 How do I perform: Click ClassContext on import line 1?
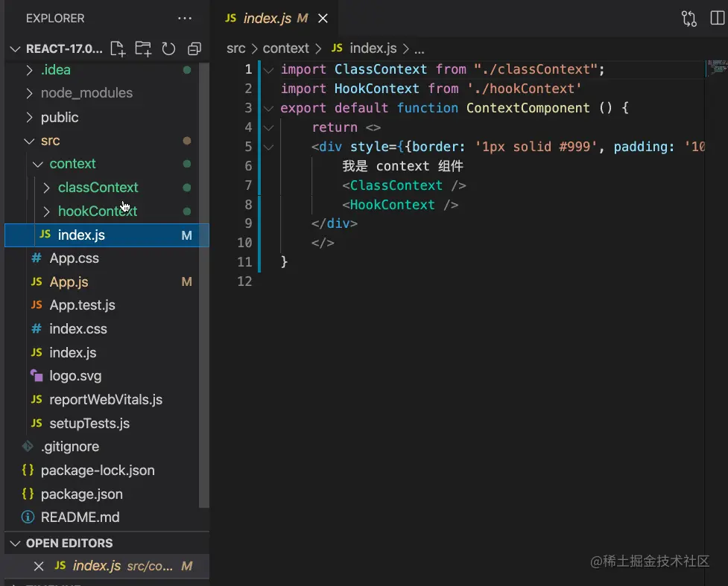[x=381, y=69]
